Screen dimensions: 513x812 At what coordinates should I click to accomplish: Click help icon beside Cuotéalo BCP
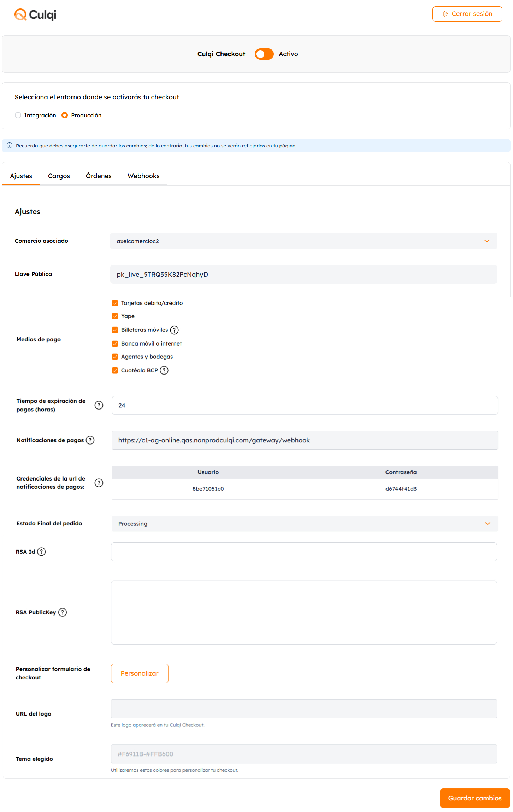pos(164,370)
